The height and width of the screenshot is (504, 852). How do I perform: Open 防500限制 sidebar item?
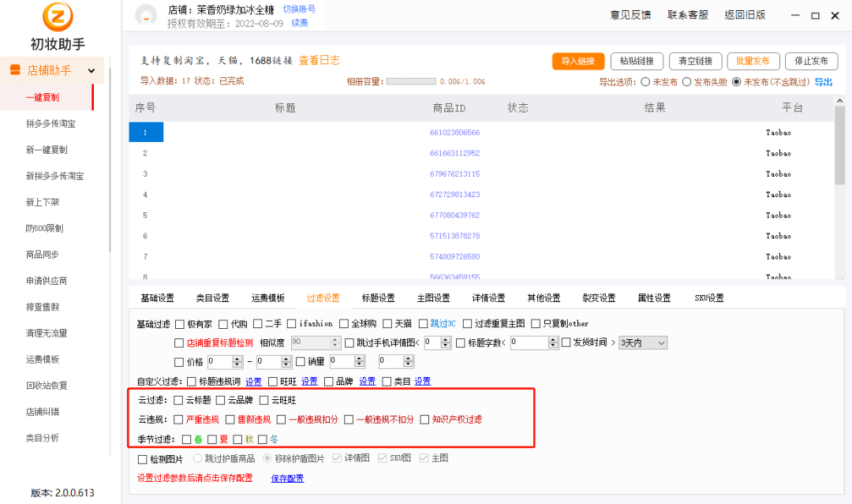coord(44,228)
